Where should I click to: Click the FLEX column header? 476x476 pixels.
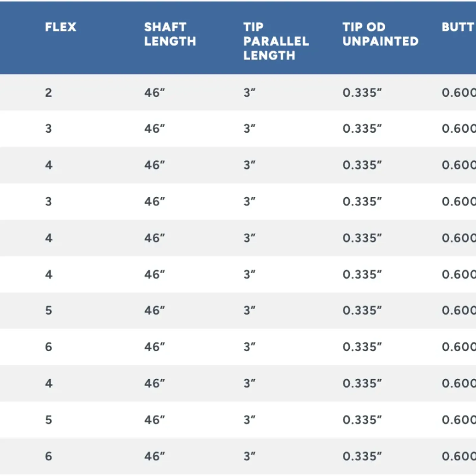point(61,27)
